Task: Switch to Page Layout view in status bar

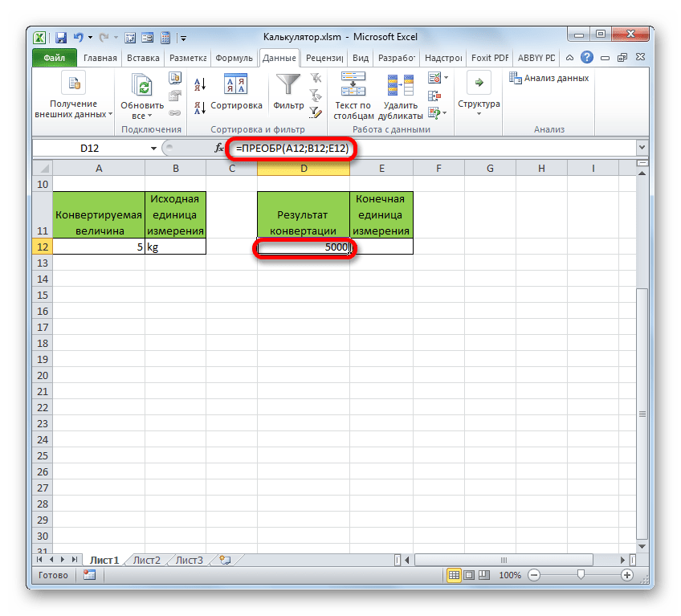Action: [x=469, y=575]
